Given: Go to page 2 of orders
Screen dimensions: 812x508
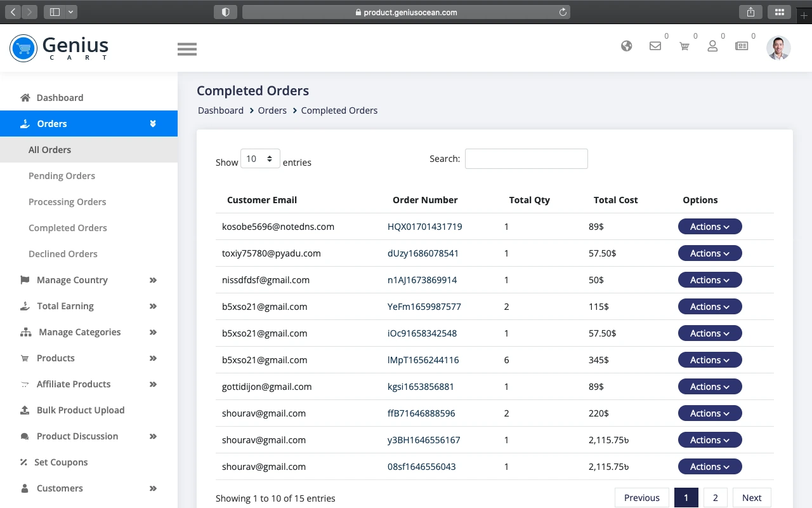Looking at the screenshot, I should tap(715, 498).
